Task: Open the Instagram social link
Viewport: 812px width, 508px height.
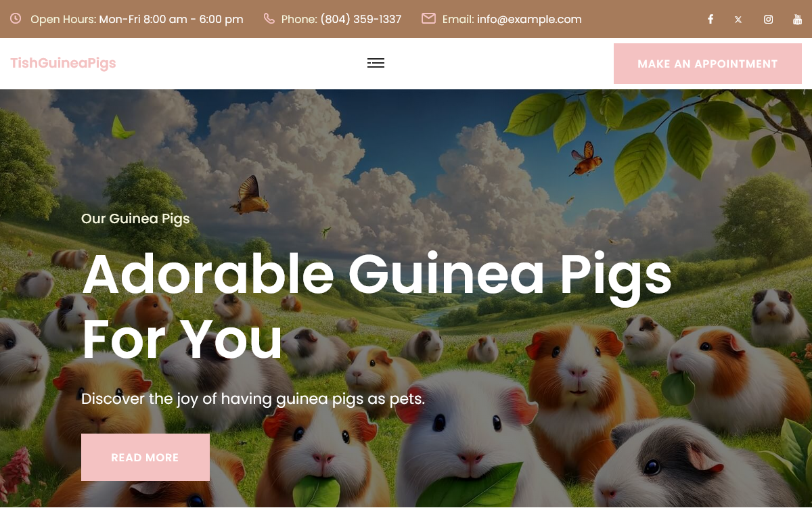Action: pyautogui.click(x=768, y=19)
